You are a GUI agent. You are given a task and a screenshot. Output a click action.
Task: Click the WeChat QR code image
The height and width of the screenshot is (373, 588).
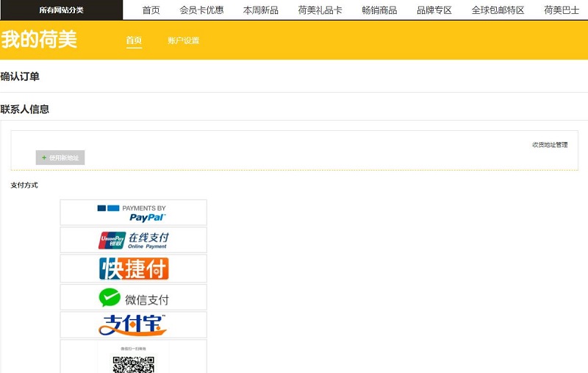click(x=134, y=357)
